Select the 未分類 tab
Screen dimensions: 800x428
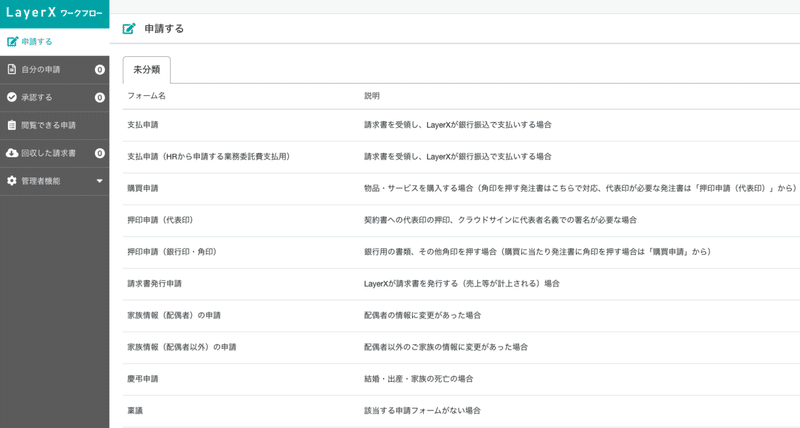point(146,70)
